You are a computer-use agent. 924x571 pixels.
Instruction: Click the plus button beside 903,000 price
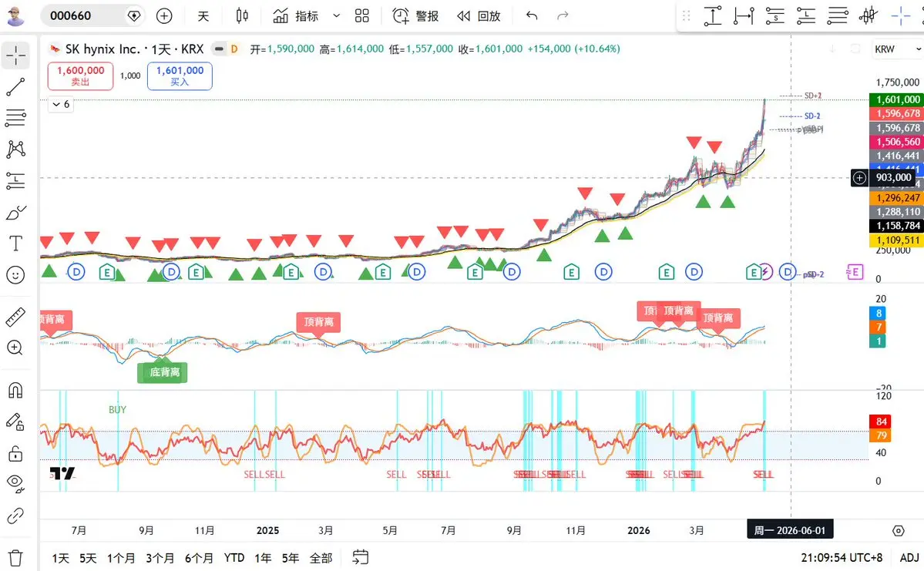coord(860,177)
